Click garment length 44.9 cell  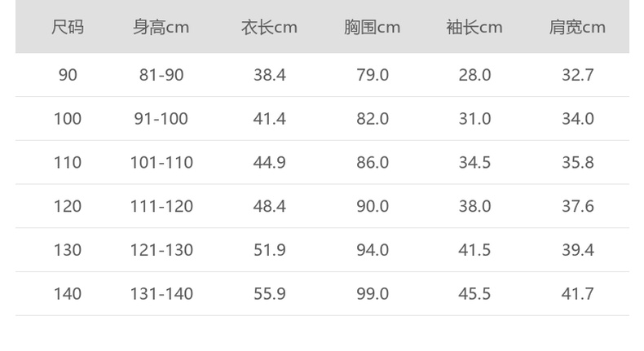pos(269,163)
